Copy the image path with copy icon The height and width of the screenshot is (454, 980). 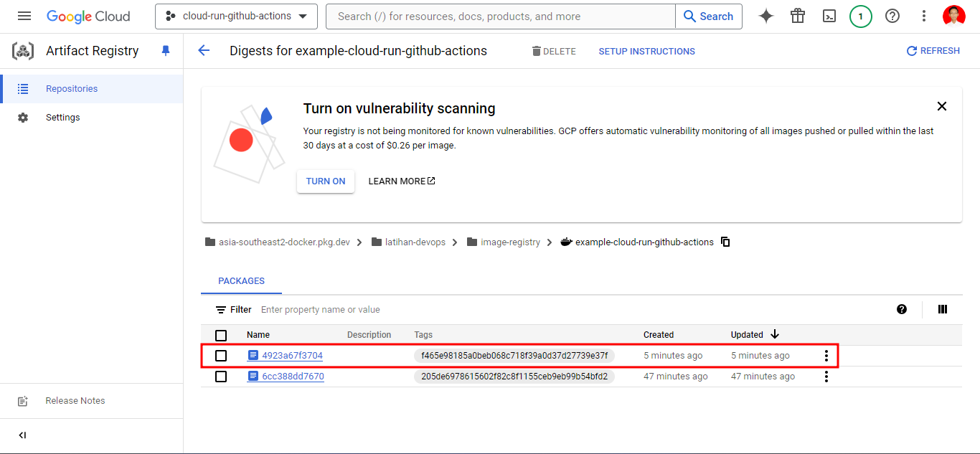click(x=725, y=242)
